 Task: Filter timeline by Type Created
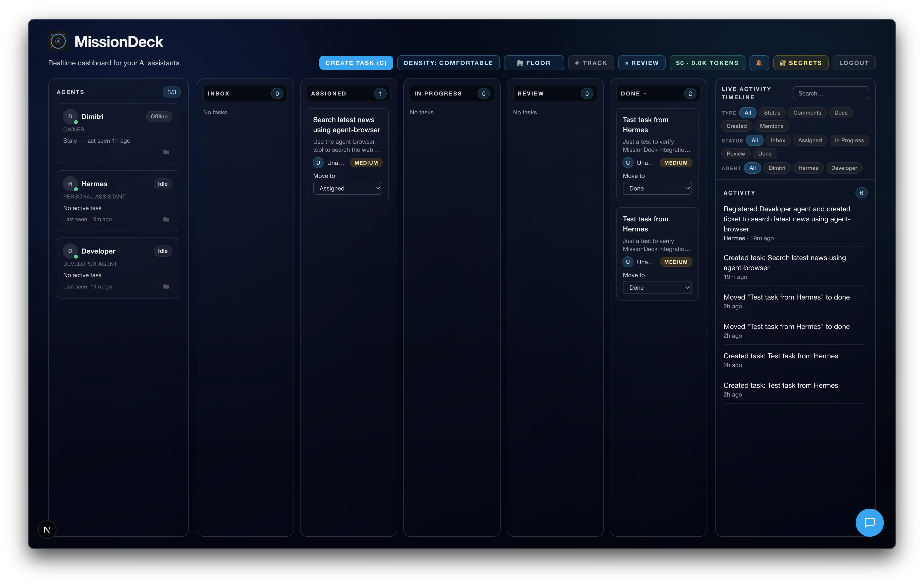736,126
